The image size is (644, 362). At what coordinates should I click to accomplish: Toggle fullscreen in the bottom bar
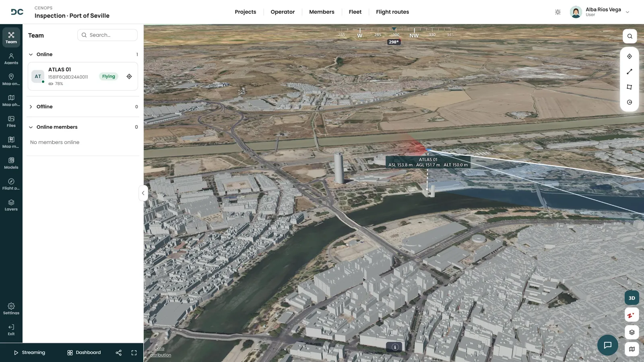pyautogui.click(x=134, y=353)
